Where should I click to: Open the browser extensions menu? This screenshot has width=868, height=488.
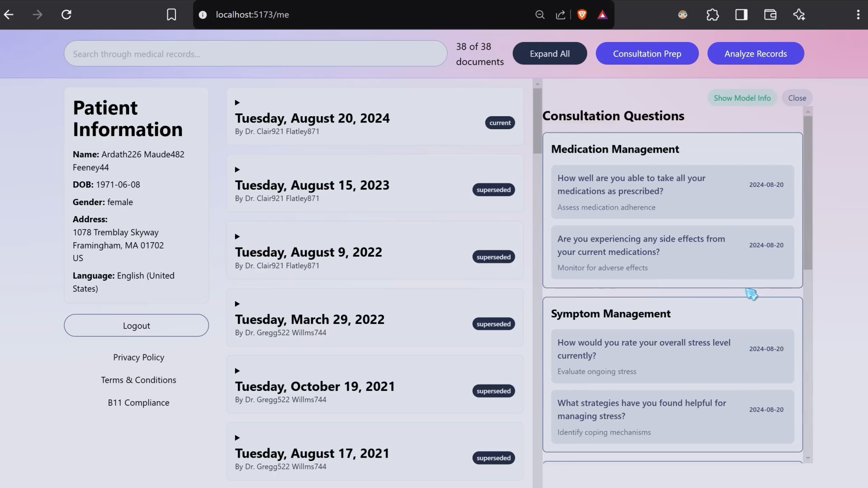[712, 14]
